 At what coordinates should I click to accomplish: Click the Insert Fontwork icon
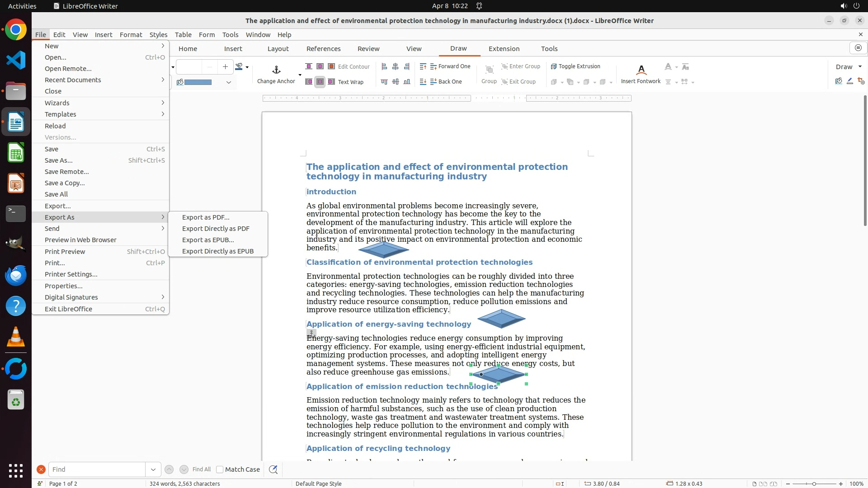pos(641,70)
